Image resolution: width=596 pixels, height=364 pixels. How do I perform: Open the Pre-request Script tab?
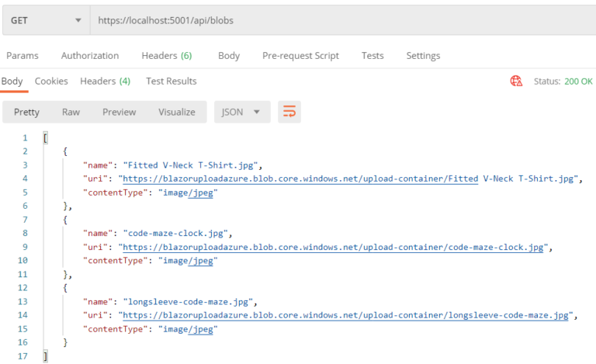(x=300, y=56)
